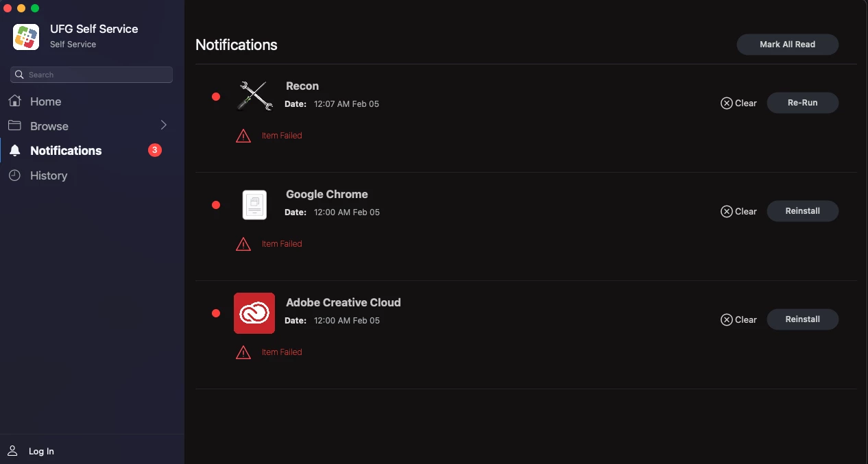Click the red unread dot beside Adobe Creative Cloud

(x=216, y=313)
